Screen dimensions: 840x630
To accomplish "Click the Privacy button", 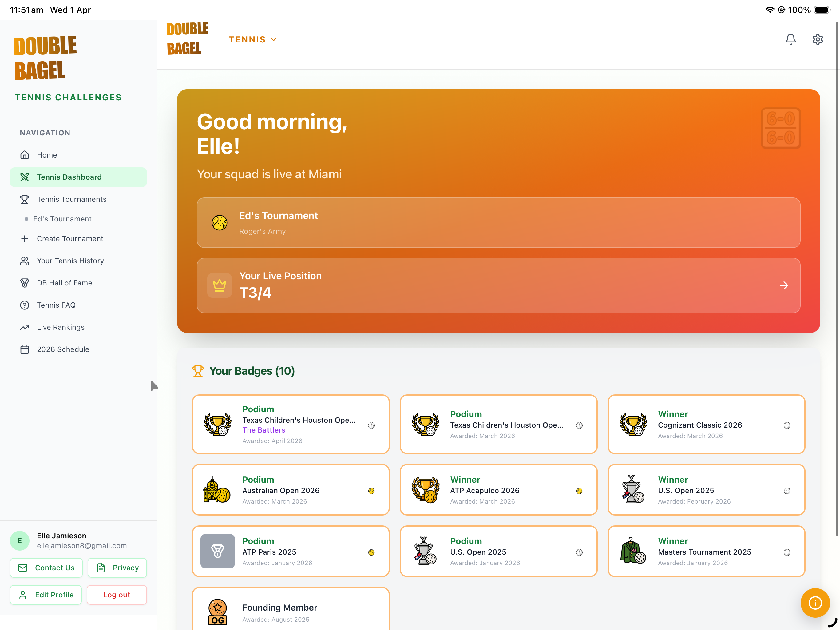I will (117, 568).
